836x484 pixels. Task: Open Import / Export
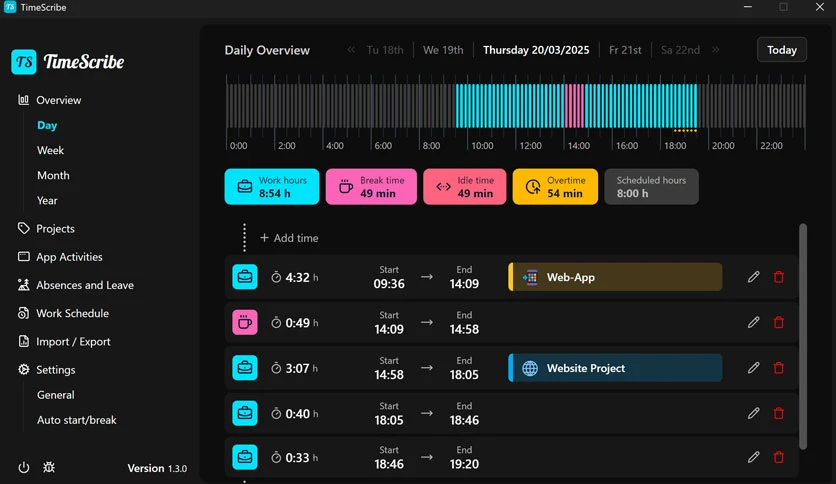[73, 342]
